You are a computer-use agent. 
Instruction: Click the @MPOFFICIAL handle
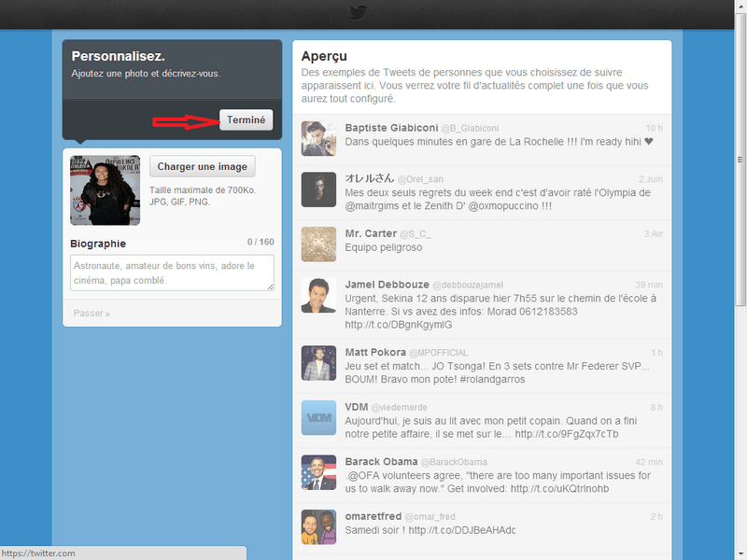point(439,353)
